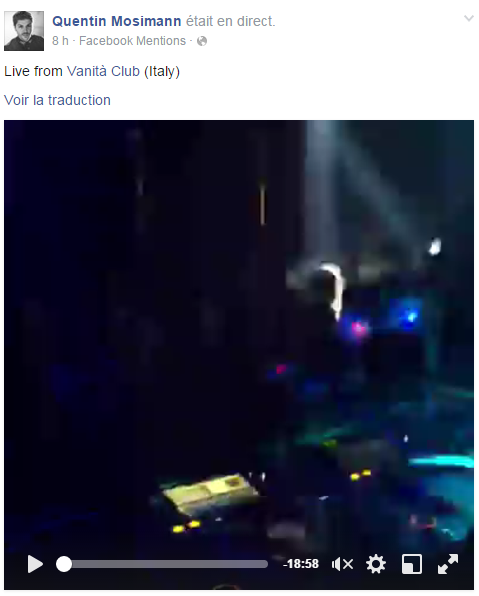Open post options dropdown chevron

(469, 18)
